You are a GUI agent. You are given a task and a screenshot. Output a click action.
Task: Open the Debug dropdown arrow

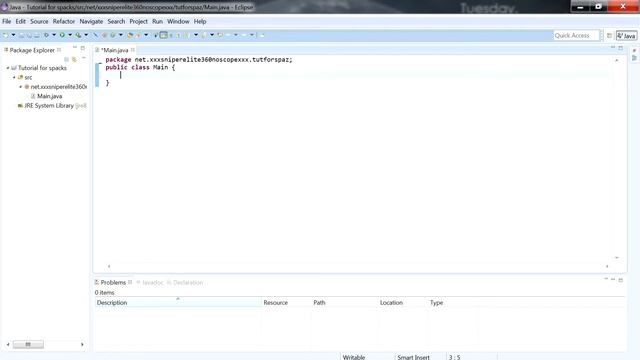tap(53, 35)
